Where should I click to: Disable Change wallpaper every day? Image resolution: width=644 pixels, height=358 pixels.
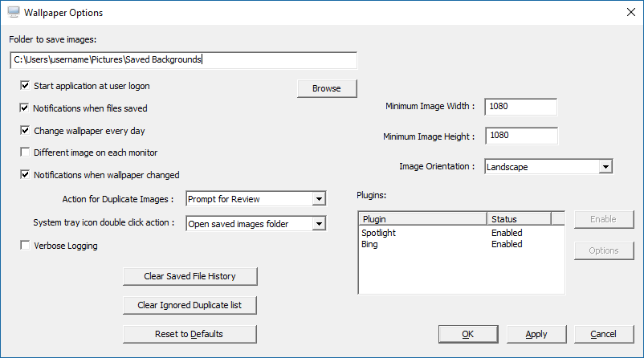pos(26,130)
